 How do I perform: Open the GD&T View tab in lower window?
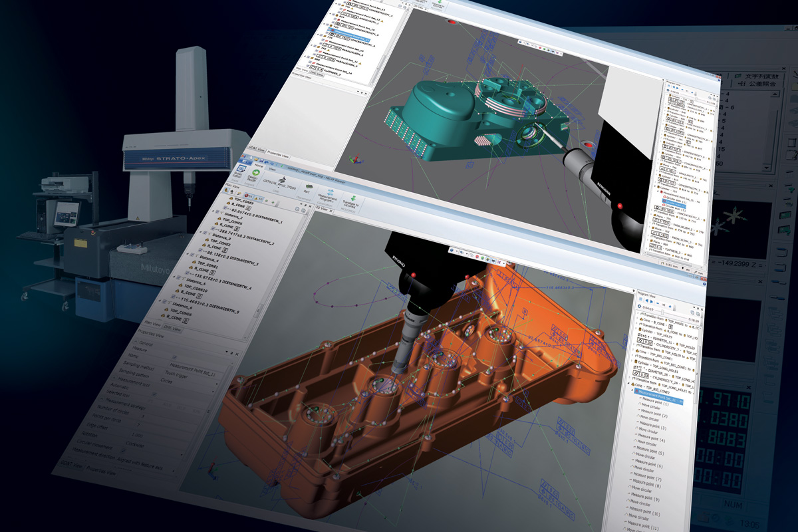point(72,464)
